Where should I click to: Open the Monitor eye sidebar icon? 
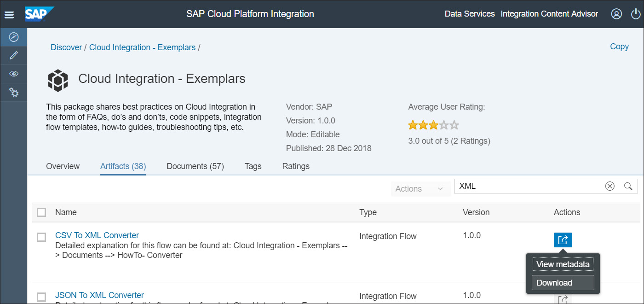(14, 74)
